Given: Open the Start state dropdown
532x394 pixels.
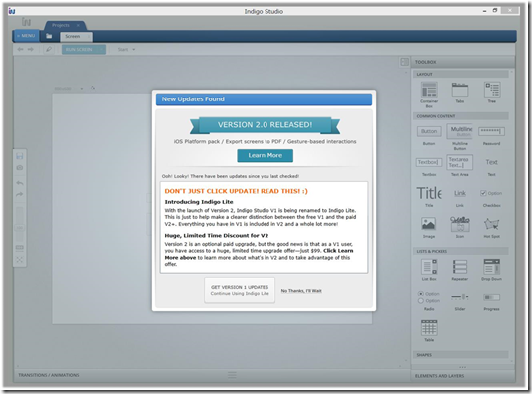Looking at the screenshot, I should 127,49.
